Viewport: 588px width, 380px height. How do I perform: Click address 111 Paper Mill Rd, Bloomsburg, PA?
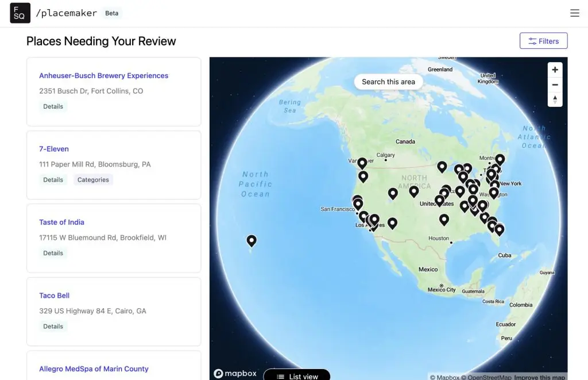(x=95, y=164)
